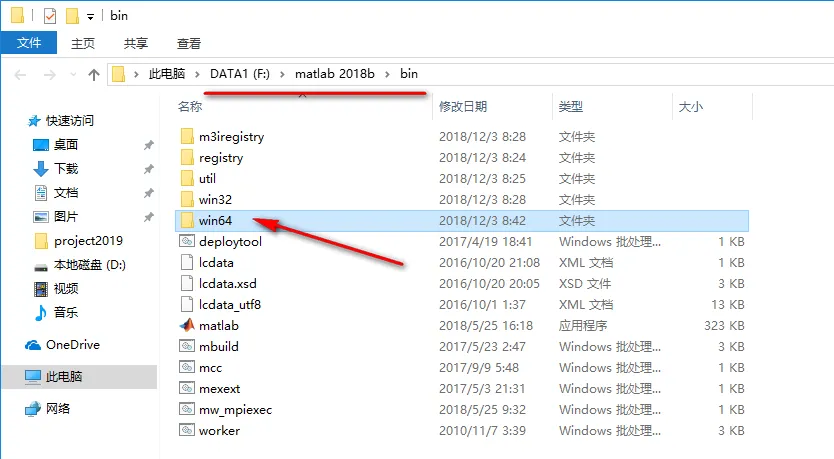Select the mcc batch file icon

[x=187, y=367]
